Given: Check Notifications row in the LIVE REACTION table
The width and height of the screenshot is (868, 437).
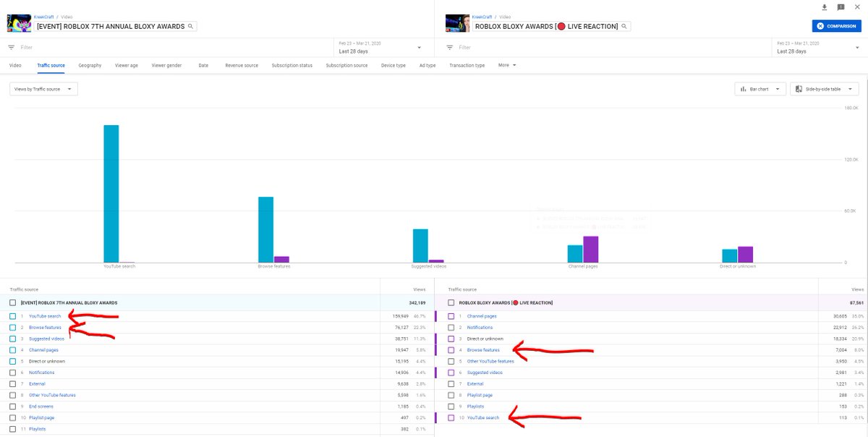Looking at the screenshot, I should pyautogui.click(x=451, y=328).
